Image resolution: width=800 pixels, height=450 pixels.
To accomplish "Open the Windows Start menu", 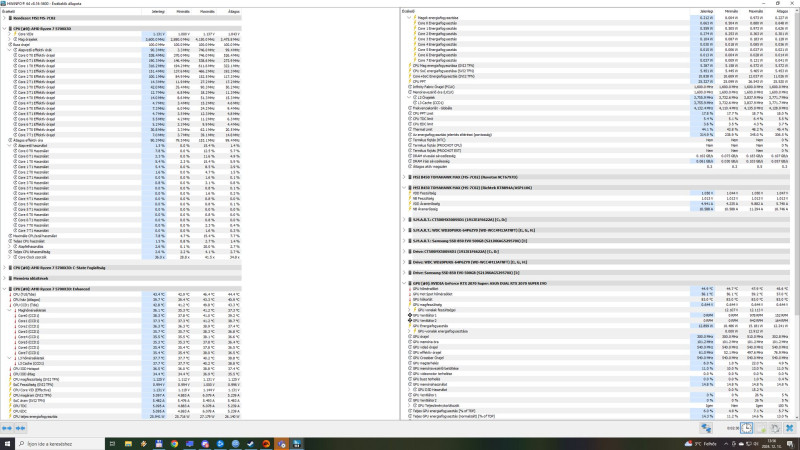I will (x=7, y=444).
